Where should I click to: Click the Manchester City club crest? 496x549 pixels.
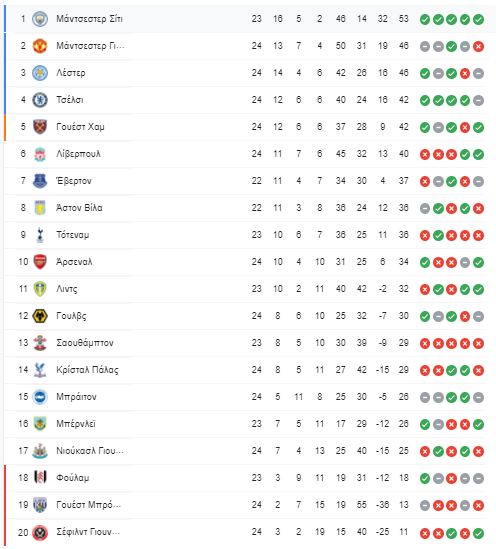pyautogui.click(x=40, y=19)
